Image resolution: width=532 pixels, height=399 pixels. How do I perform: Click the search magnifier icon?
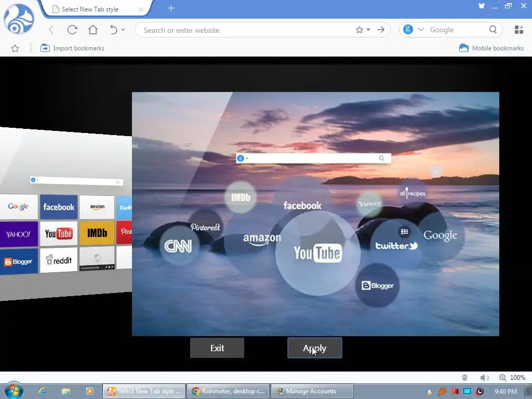coord(493,30)
